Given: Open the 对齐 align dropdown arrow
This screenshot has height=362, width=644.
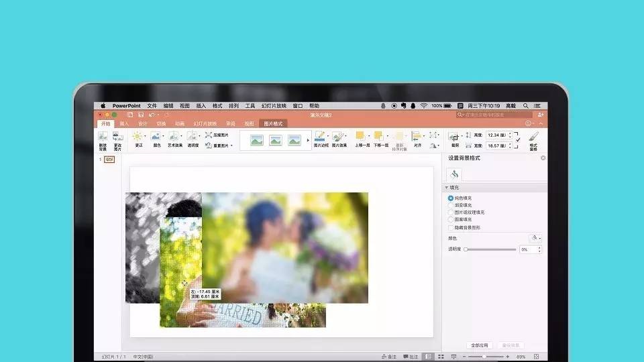Looking at the screenshot, I should coord(423,135).
